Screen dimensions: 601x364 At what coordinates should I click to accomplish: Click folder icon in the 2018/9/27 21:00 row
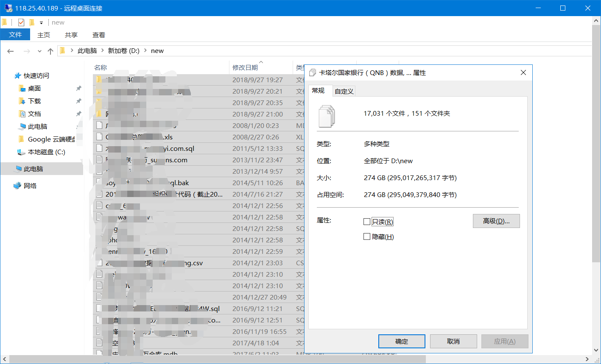coord(99,114)
